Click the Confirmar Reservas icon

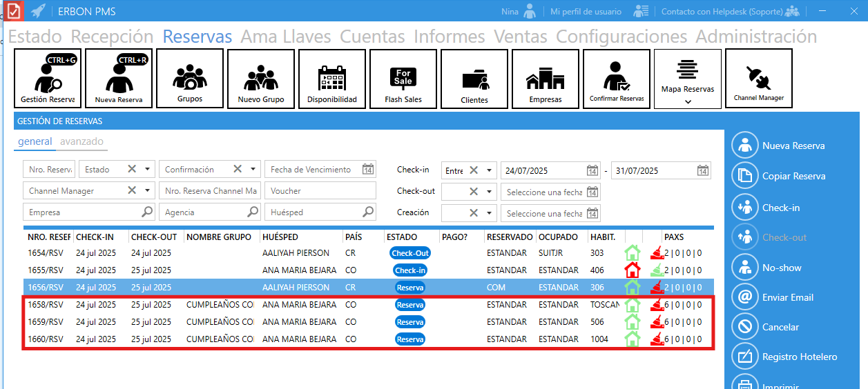pos(617,79)
